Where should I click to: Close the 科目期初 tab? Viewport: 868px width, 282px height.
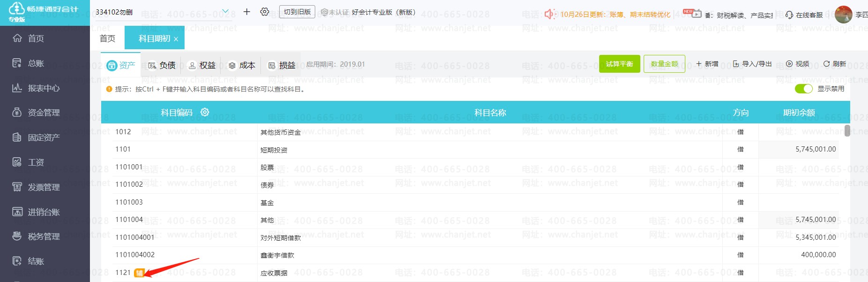(x=176, y=39)
